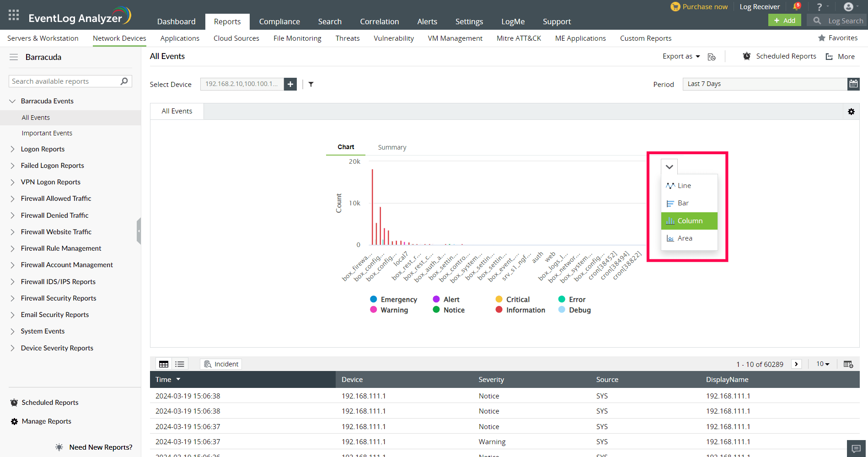Click the Search available reports field
Viewport: 868px width, 457px height.
tap(64, 81)
